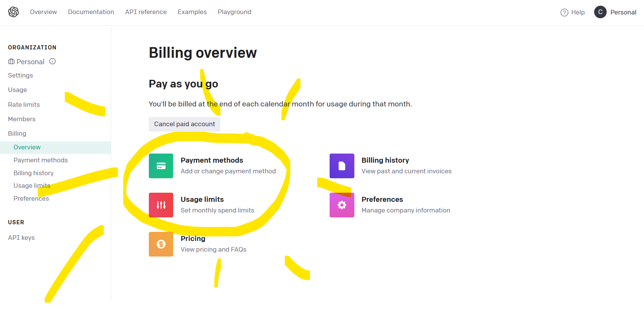This screenshot has width=644, height=309.
Task: Open the Members sidebar page
Action: (22, 119)
